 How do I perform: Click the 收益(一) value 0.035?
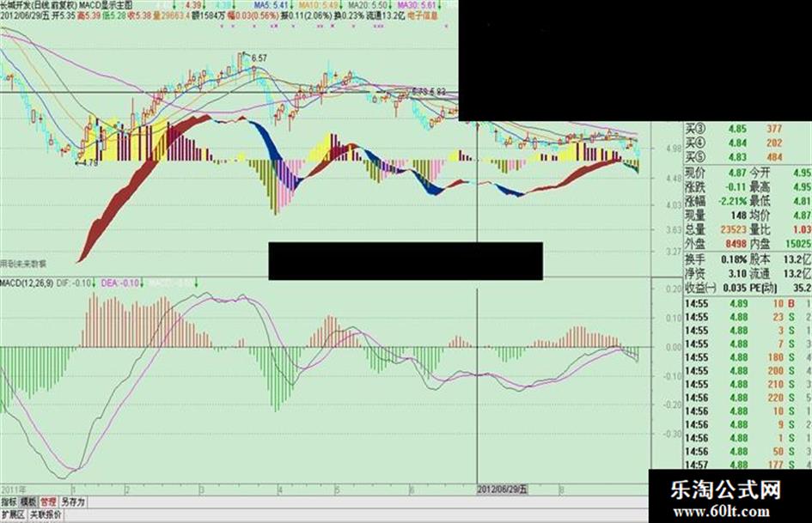(735, 288)
